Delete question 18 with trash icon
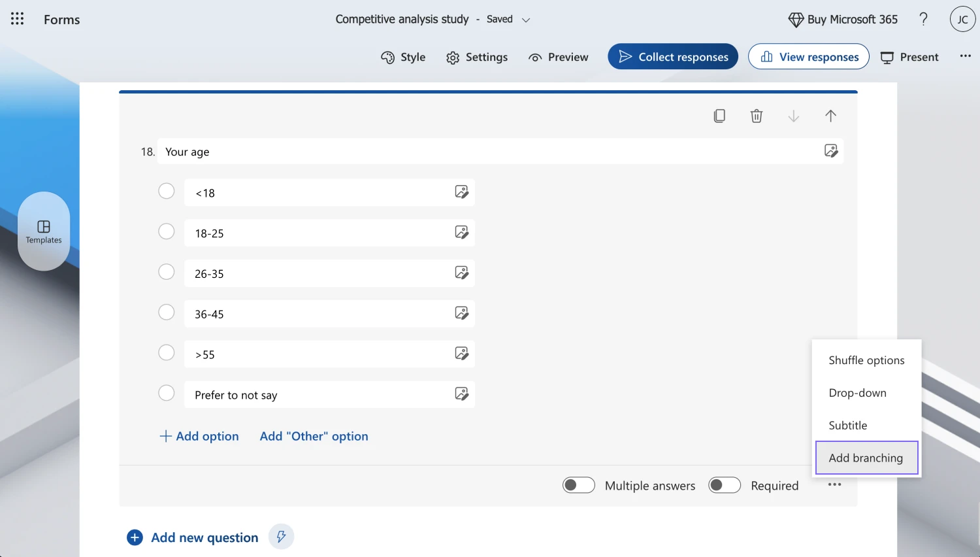 click(757, 116)
